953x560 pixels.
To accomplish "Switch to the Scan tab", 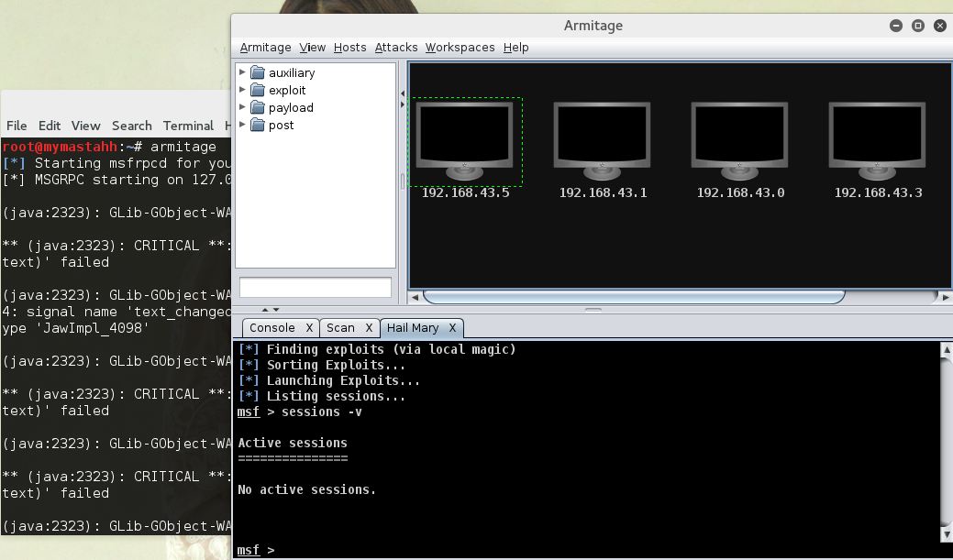I will (x=340, y=328).
